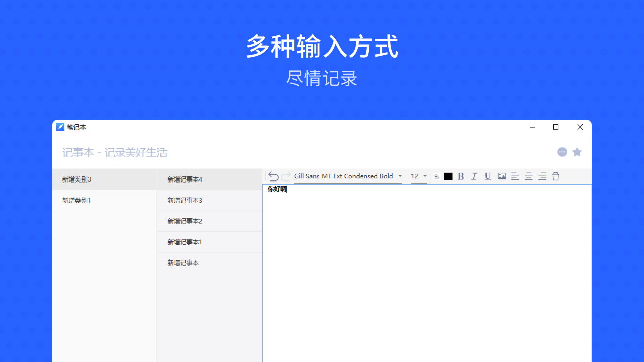Click the 记事本 - 记录美好生活 header title
The image size is (644, 362).
[x=115, y=152]
